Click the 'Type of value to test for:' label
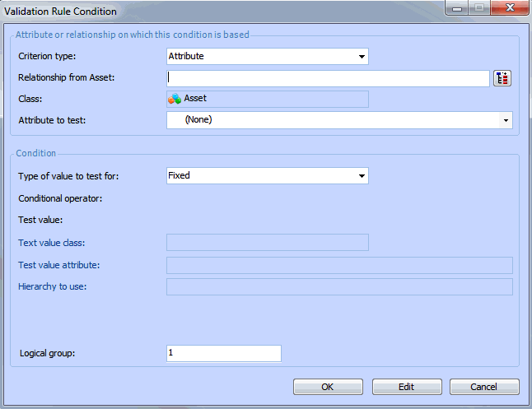 [68, 176]
